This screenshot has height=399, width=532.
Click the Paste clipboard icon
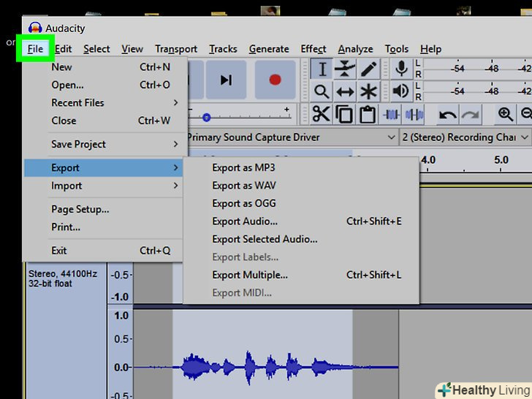pos(367,114)
